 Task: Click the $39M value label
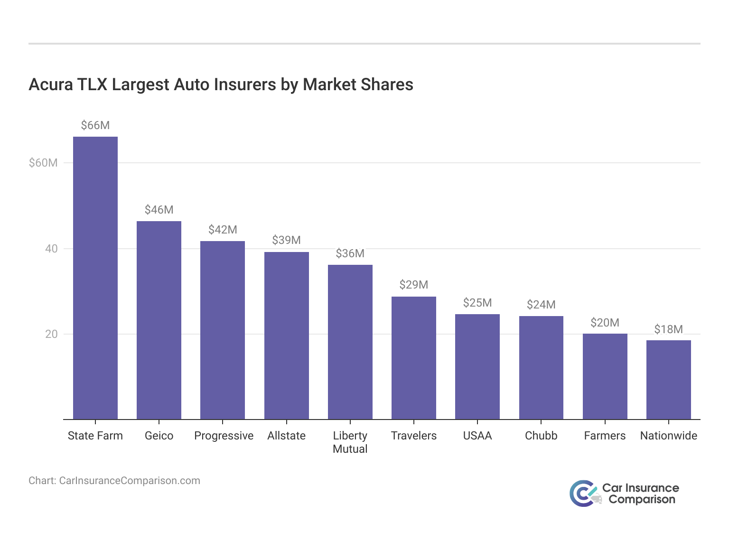click(287, 240)
